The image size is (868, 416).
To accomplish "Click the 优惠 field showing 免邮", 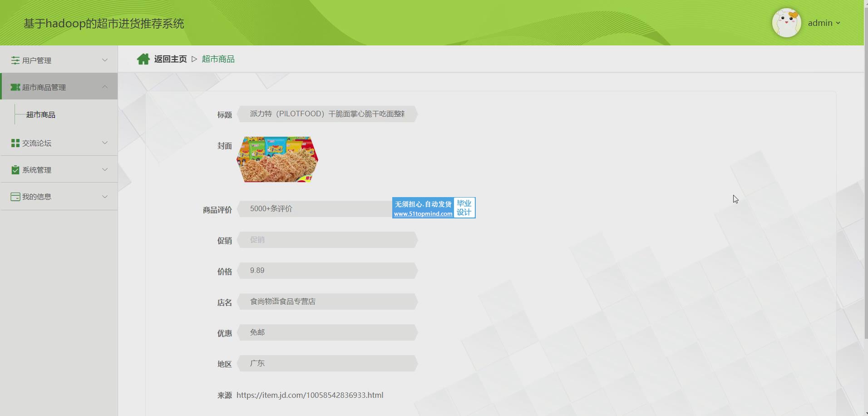I will pyautogui.click(x=327, y=332).
